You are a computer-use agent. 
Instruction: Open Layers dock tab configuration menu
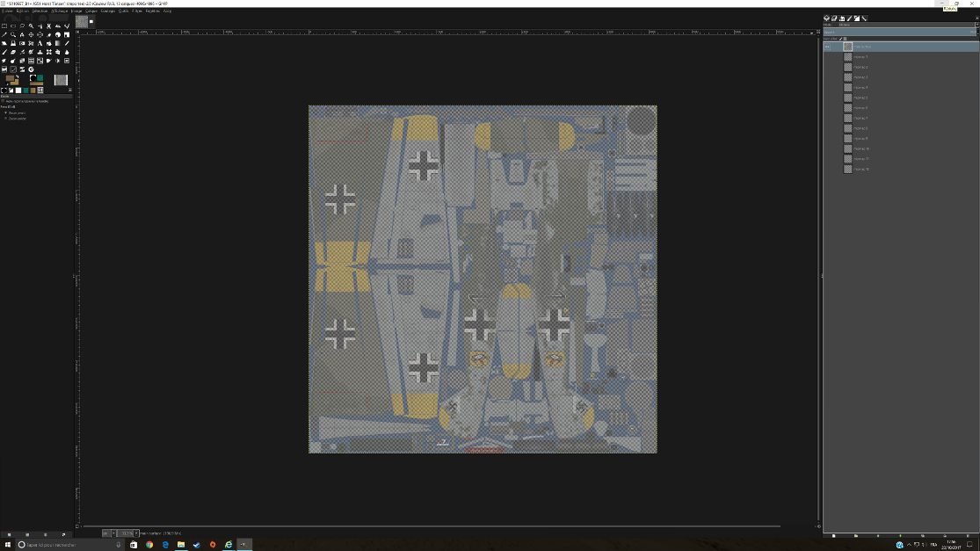[x=976, y=18]
